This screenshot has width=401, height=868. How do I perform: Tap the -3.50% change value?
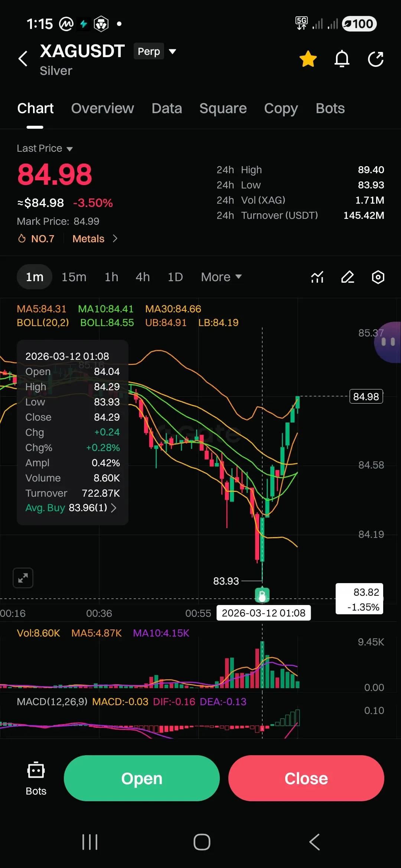point(93,203)
